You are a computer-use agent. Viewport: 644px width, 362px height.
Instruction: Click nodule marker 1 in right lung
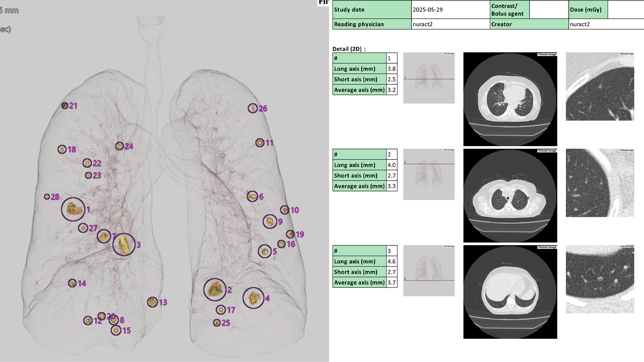tap(73, 209)
